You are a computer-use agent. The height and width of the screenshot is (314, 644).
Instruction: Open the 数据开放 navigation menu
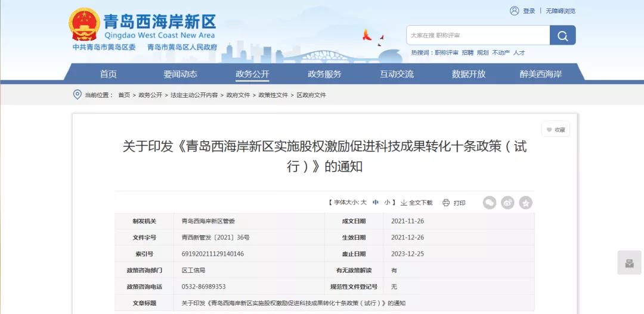tap(469, 74)
